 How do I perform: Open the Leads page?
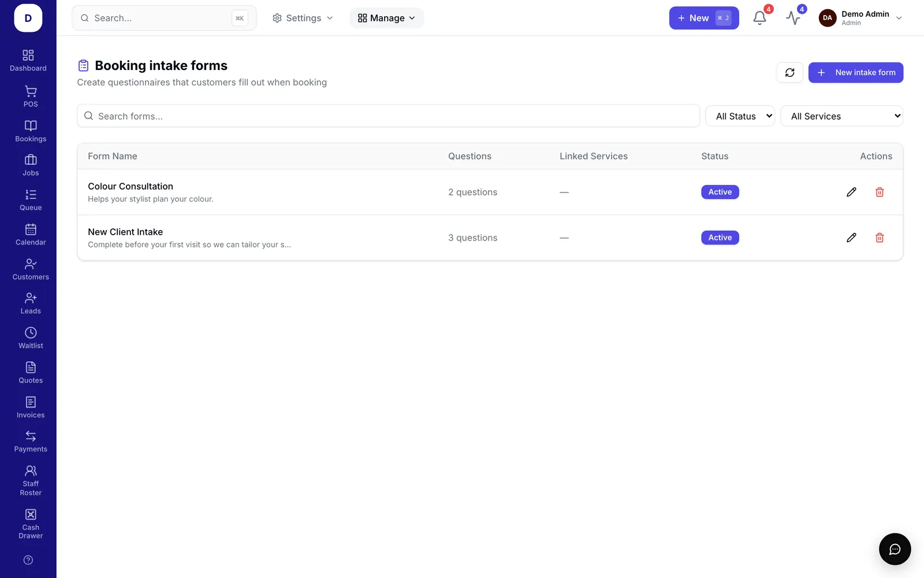[31, 303]
